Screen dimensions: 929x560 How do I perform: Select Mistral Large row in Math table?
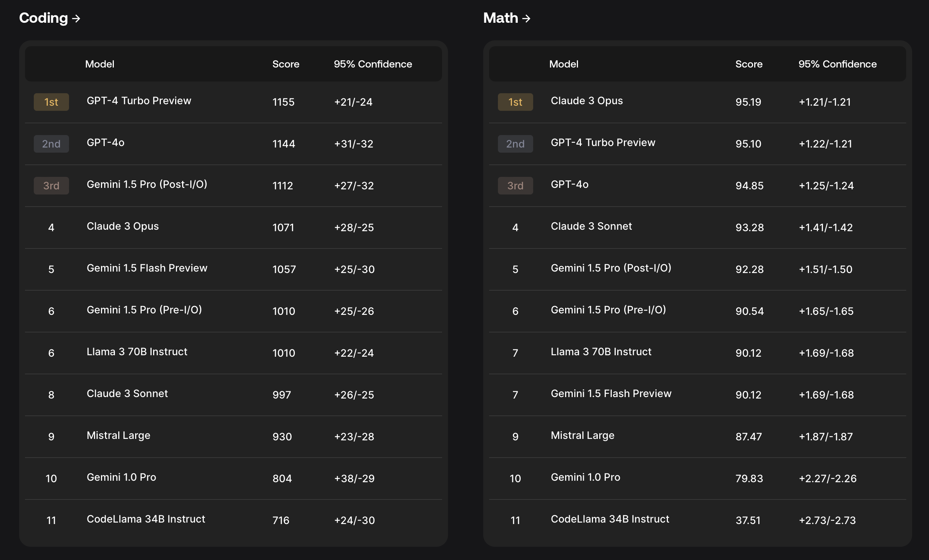582,436
